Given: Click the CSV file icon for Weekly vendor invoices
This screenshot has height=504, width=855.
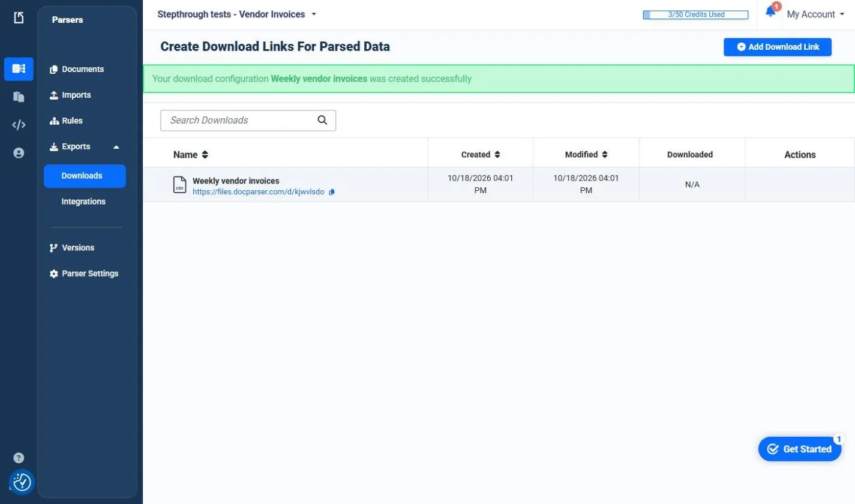Looking at the screenshot, I should [179, 184].
